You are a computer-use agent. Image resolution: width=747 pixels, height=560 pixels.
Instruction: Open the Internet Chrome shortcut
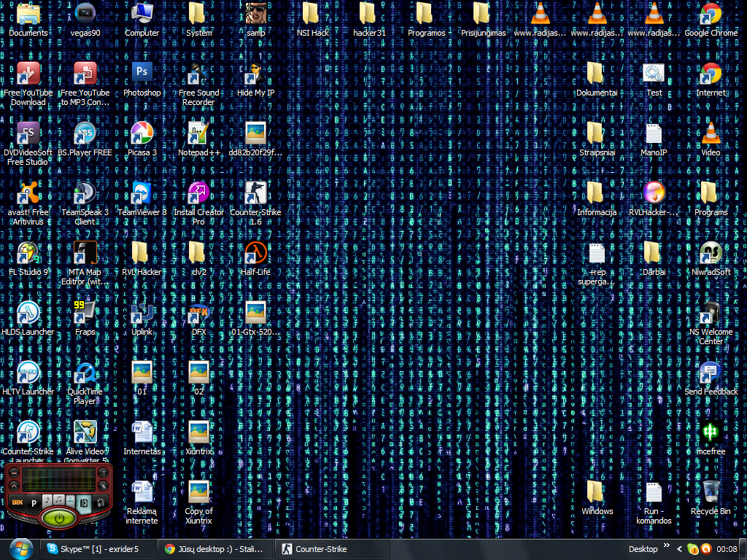point(711,80)
